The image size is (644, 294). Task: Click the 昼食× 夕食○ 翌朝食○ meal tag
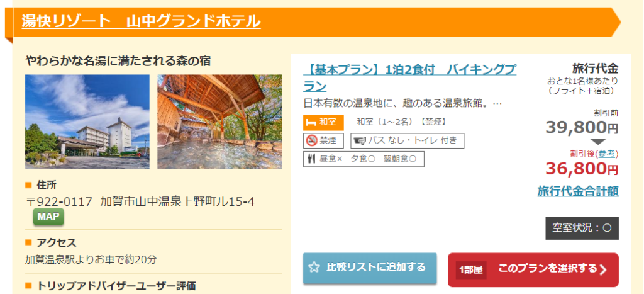click(364, 159)
